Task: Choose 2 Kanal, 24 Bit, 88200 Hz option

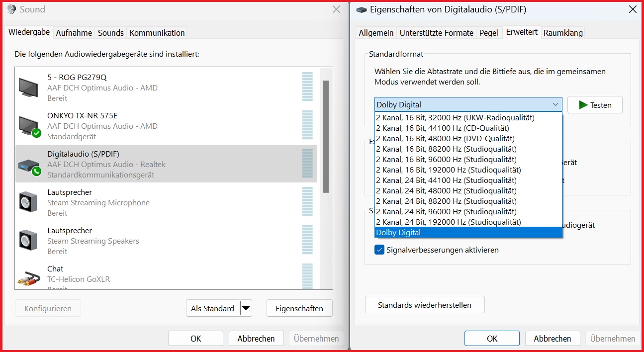Action: (468, 201)
